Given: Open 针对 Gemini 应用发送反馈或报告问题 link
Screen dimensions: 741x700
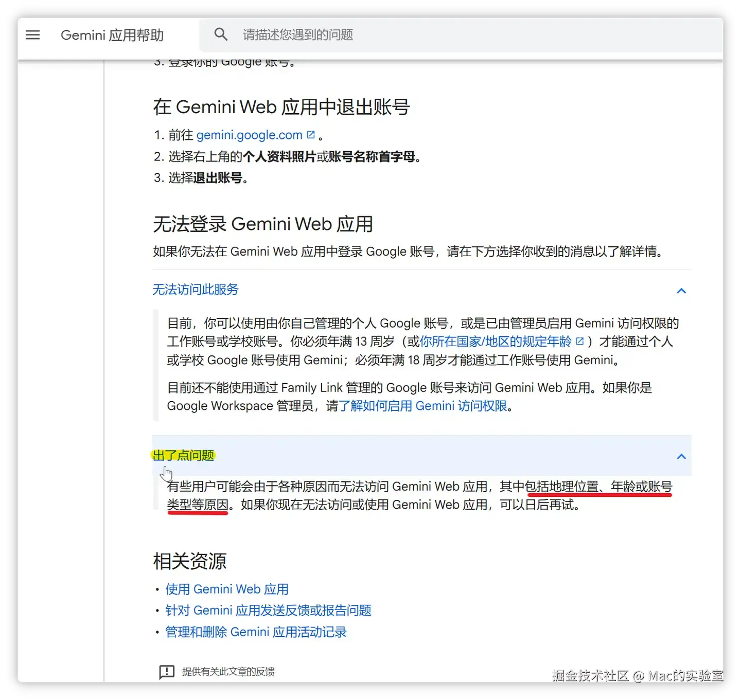Looking at the screenshot, I should click(x=268, y=611).
